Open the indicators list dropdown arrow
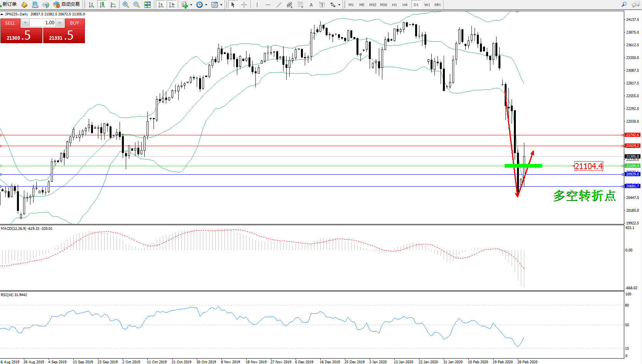Image resolution: width=642 pixels, height=364 pixels. click(191, 5)
